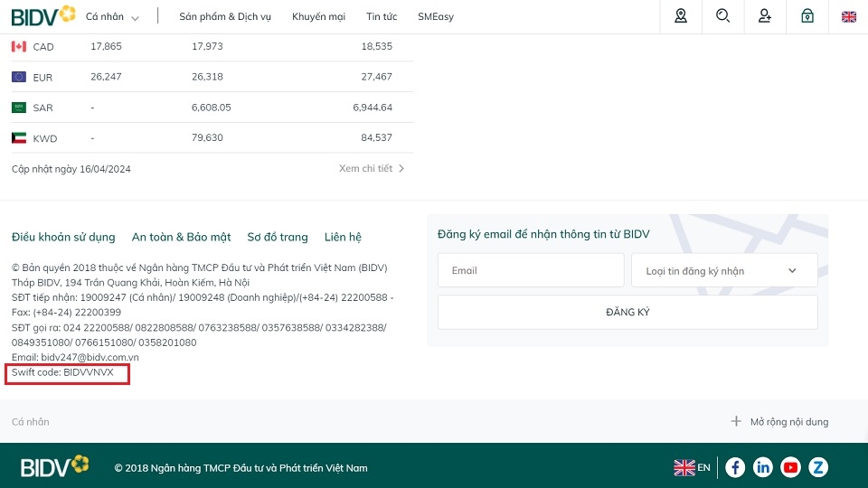The height and width of the screenshot is (488, 868).
Task: Expand Mở rộng nội dung section
Action: click(779, 422)
